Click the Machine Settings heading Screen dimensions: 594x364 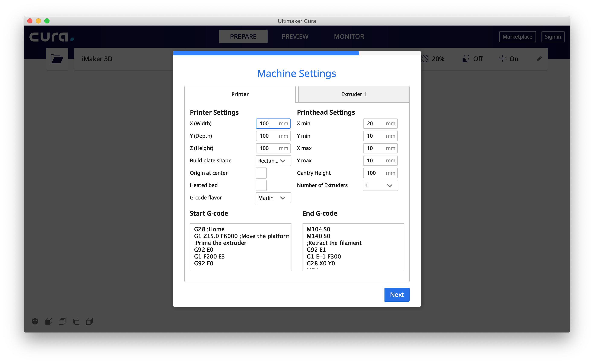297,74
